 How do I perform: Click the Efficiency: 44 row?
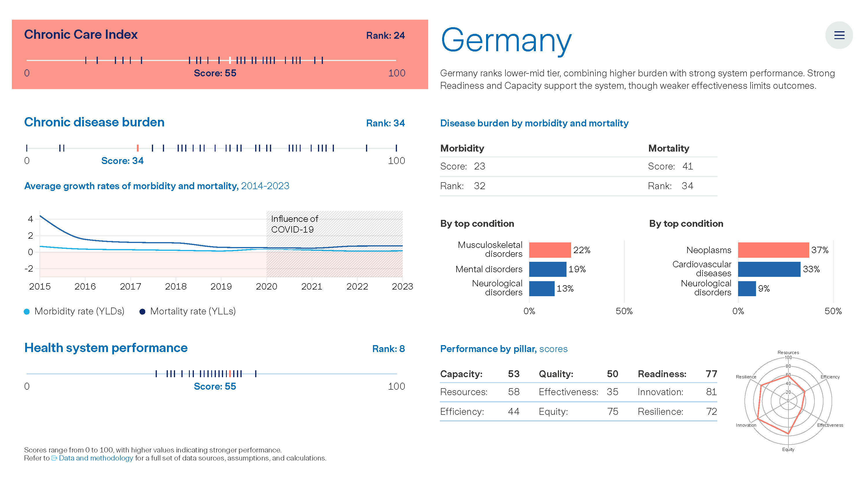point(480,412)
